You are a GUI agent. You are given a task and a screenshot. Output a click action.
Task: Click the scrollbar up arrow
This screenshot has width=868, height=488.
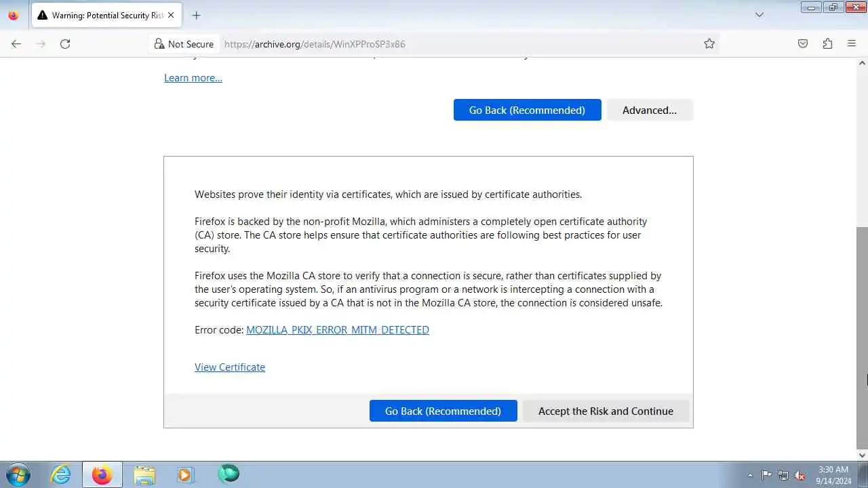point(863,63)
